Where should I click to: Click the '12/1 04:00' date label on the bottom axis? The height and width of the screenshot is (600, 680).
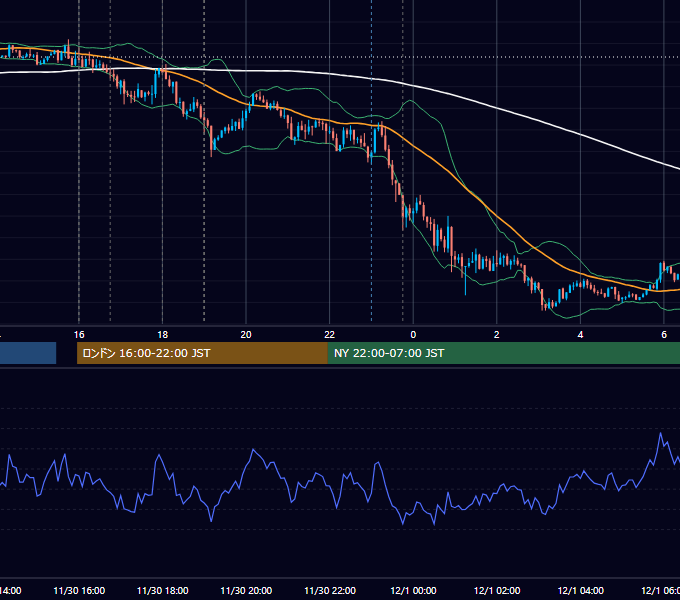(580, 590)
